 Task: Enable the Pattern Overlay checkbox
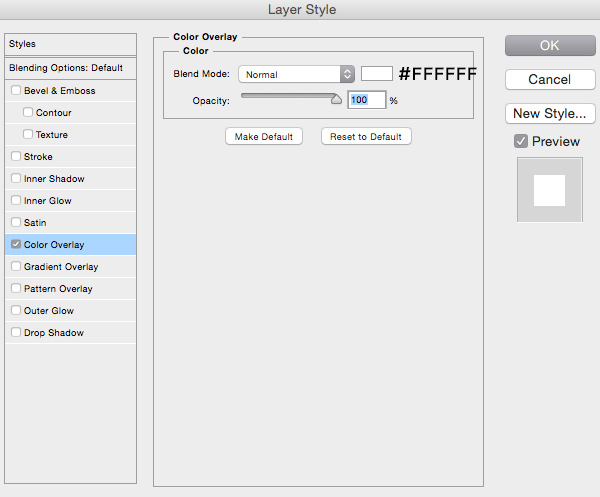click(16, 288)
